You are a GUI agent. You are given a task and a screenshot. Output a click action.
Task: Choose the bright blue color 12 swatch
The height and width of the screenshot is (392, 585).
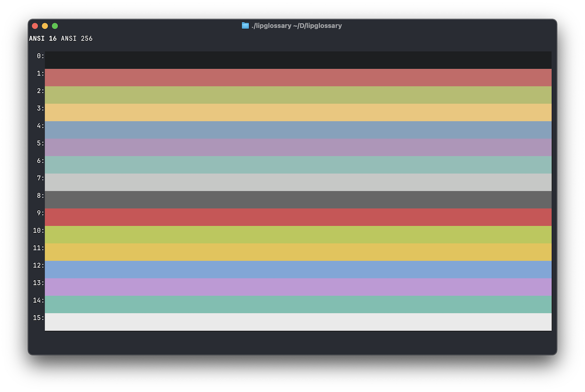(x=298, y=270)
